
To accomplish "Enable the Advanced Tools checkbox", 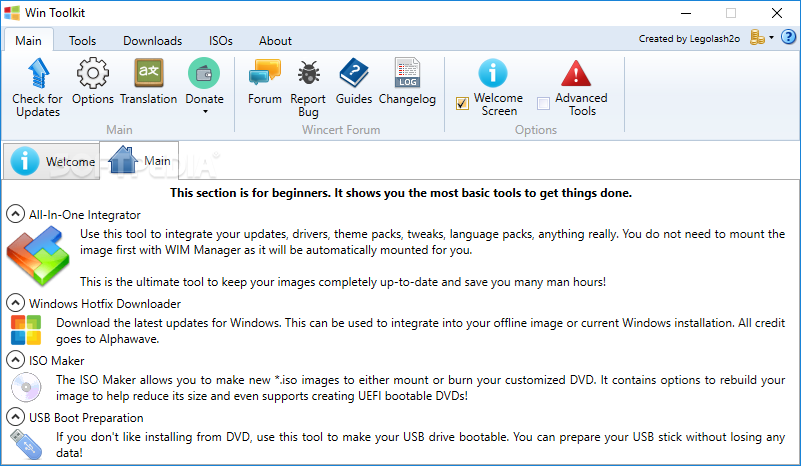I will point(544,104).
